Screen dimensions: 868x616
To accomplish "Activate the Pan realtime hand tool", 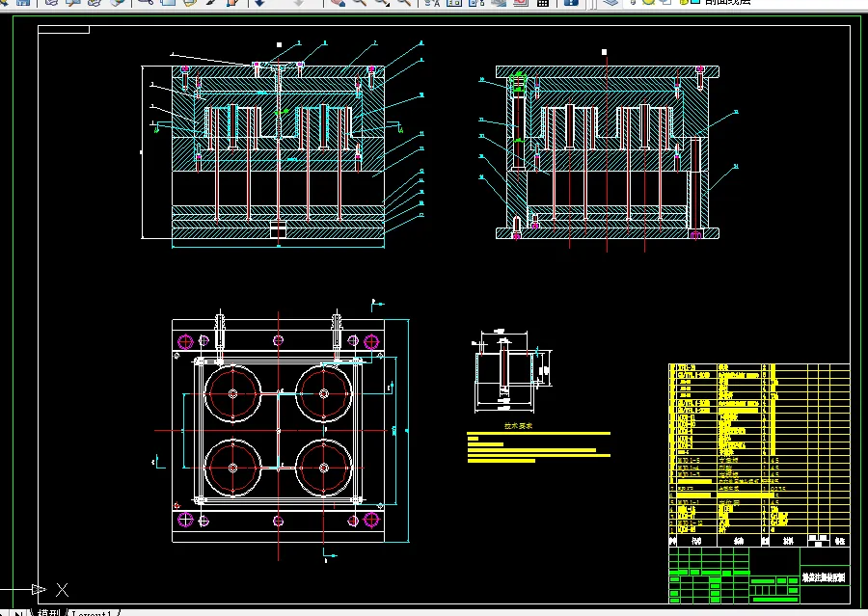I will pyautogui.click(x=338, y=2).
